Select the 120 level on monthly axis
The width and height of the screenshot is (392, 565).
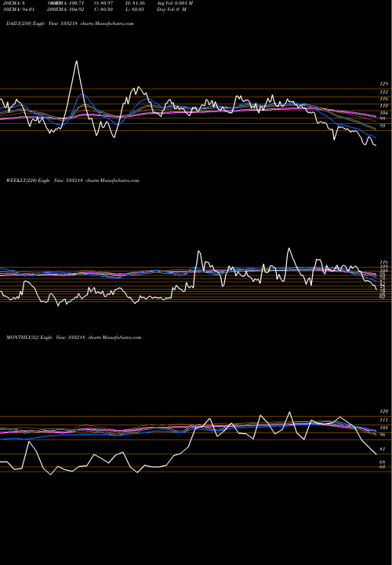click(383, 411)
